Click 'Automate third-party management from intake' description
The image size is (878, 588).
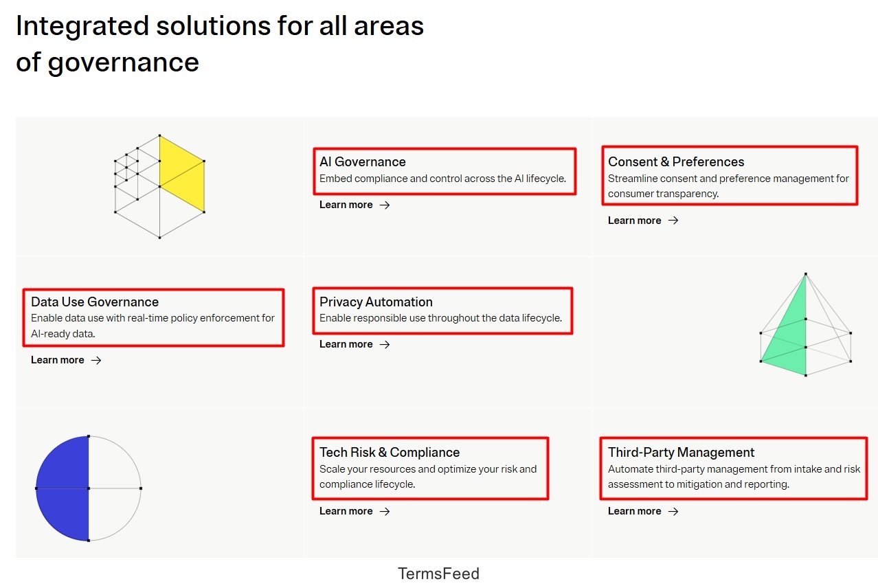tap(734, 477)
